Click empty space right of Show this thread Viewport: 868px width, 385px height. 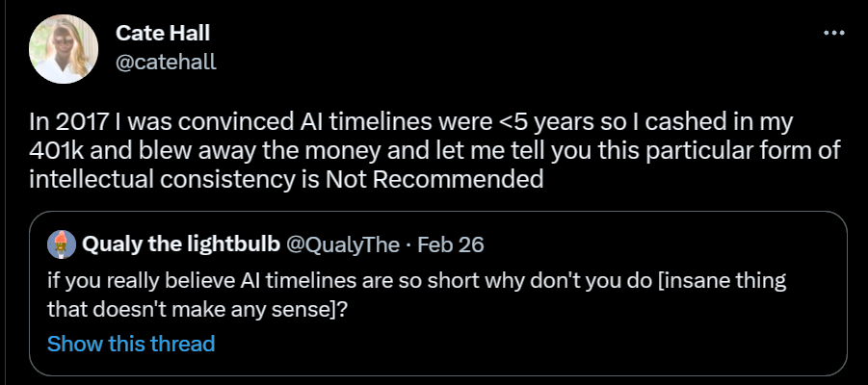tap(530, 344)
